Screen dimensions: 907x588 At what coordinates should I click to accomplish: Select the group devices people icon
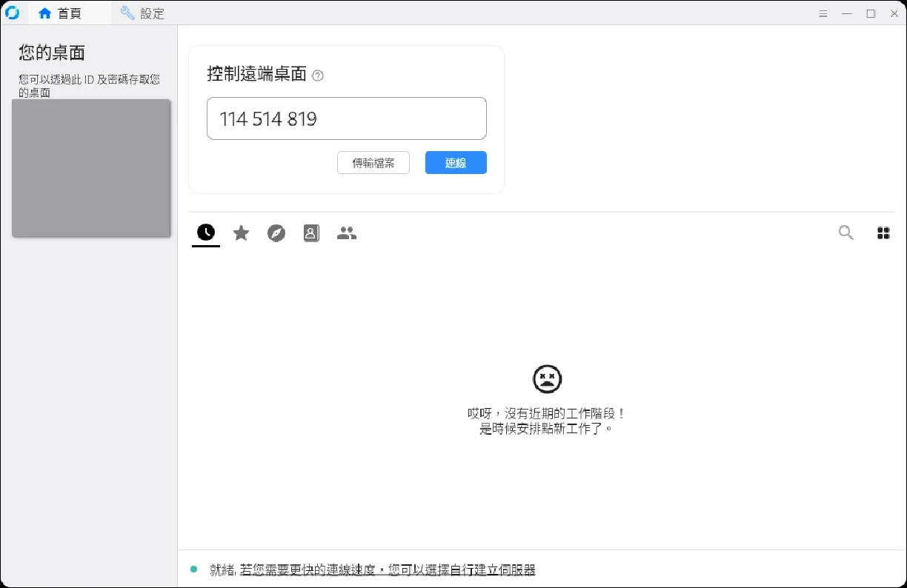pyautogui.click(x=346, y=233)
